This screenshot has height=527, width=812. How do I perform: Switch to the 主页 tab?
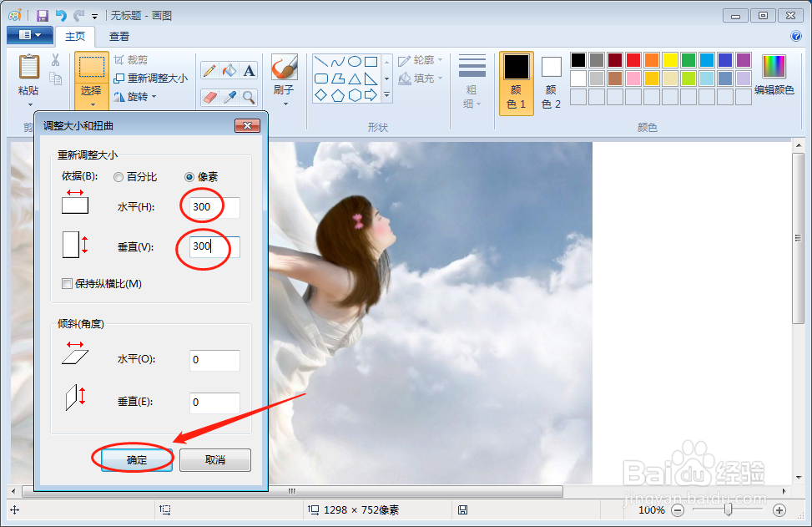coord(75,36)
